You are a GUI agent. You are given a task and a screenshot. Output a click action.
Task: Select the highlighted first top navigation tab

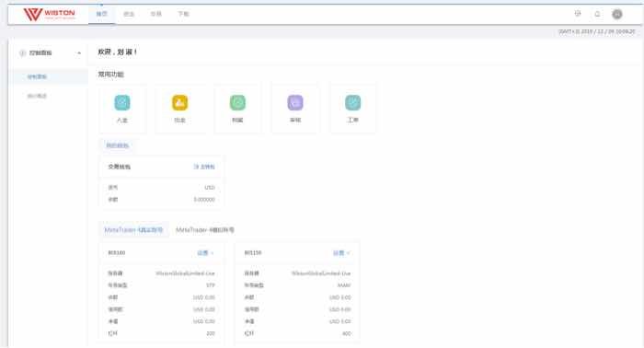101,14
